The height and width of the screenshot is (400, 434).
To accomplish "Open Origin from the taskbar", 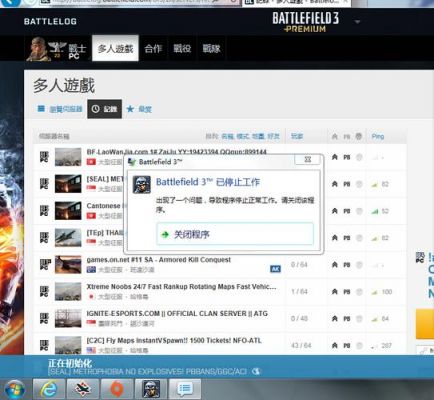I will (117, 389).
